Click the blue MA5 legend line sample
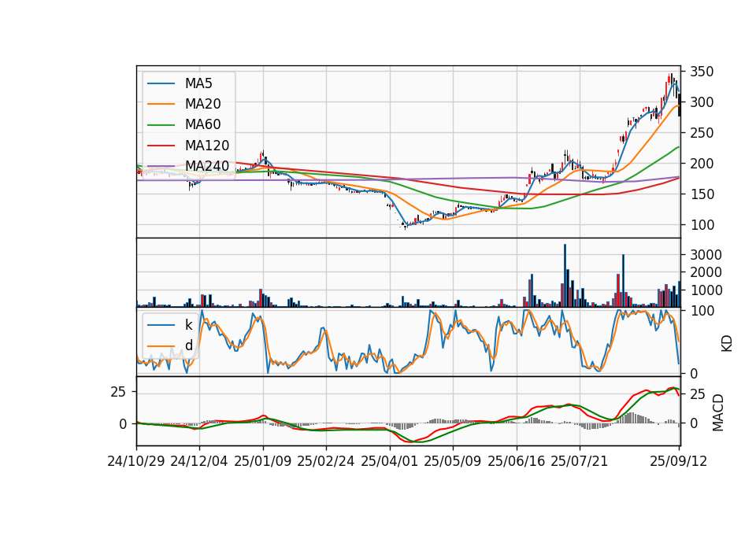The width and height of the screenshot is (756, 543). pyautogui.click(x=161, y=84)
